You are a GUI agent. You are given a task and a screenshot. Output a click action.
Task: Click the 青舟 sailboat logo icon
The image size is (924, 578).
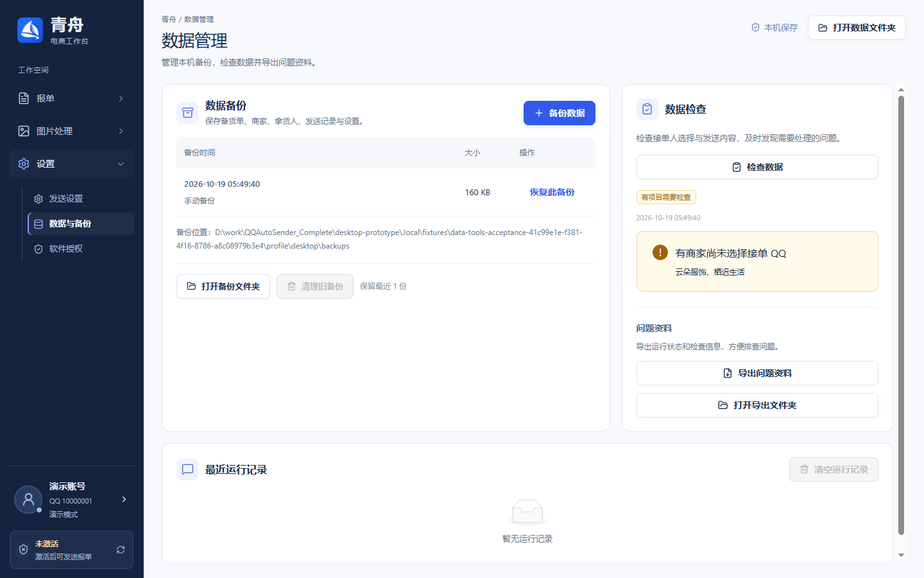tap(30, 30)
